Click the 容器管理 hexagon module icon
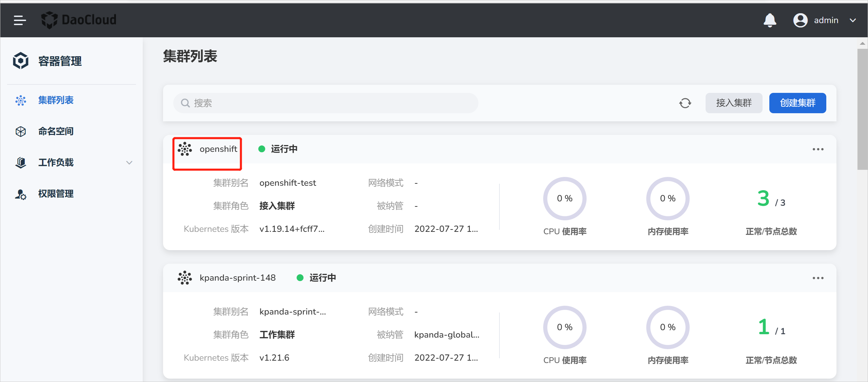Viewport: 868px width, 382px height. coord(21,61)
